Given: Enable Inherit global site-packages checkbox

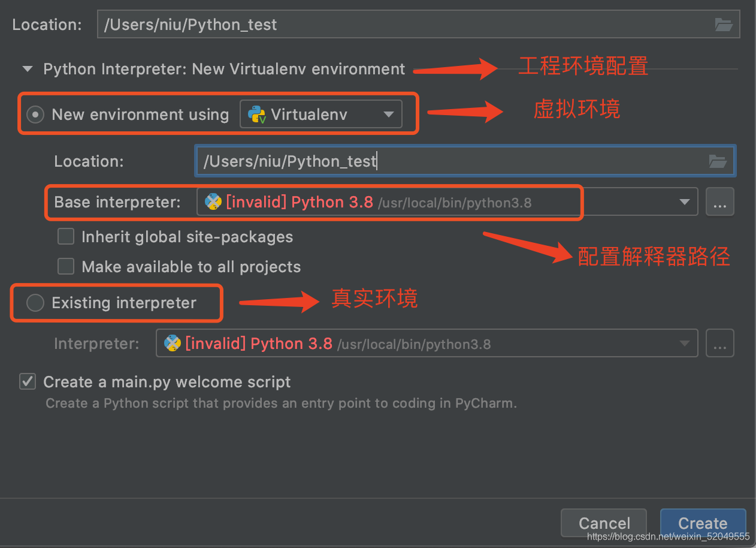Looking at the screenshot, I should point(66,236).
